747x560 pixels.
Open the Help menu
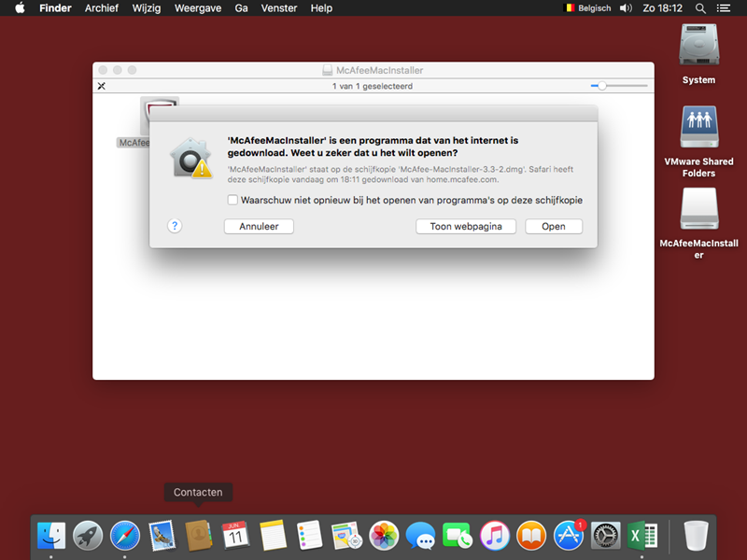tap(321, 8)
